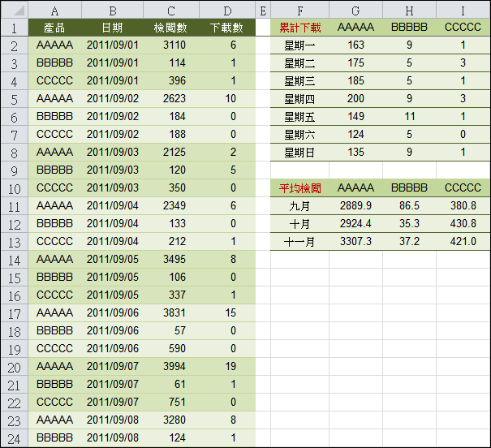
Task: Select downloads cell showing 10
Action: (227, 99)
